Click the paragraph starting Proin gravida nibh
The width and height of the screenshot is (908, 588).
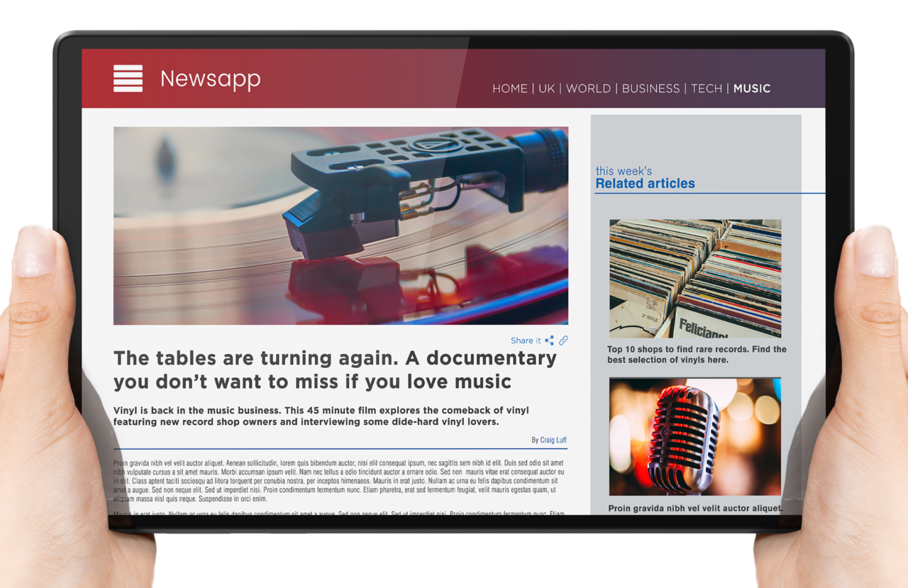click(340, 481)
